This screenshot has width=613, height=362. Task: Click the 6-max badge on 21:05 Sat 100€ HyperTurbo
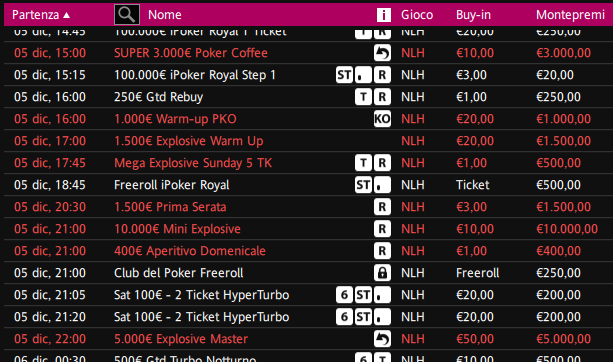point(344,295)
